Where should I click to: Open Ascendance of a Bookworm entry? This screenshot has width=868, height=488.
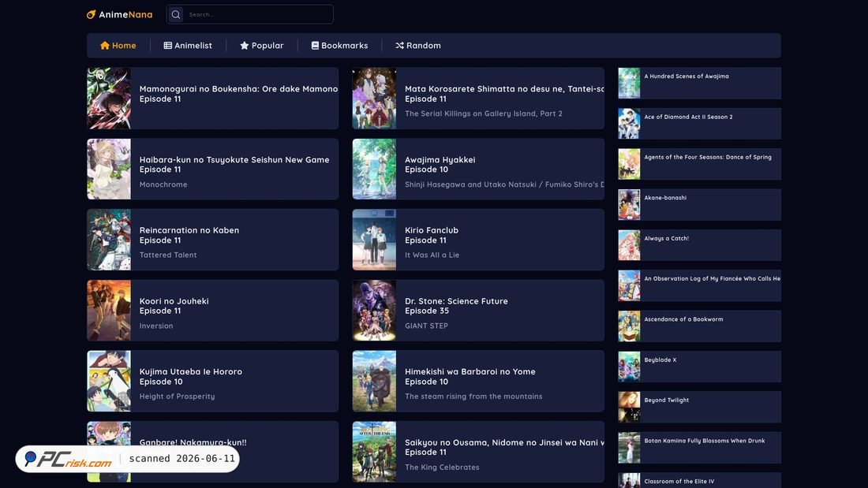tap(700, 326)
